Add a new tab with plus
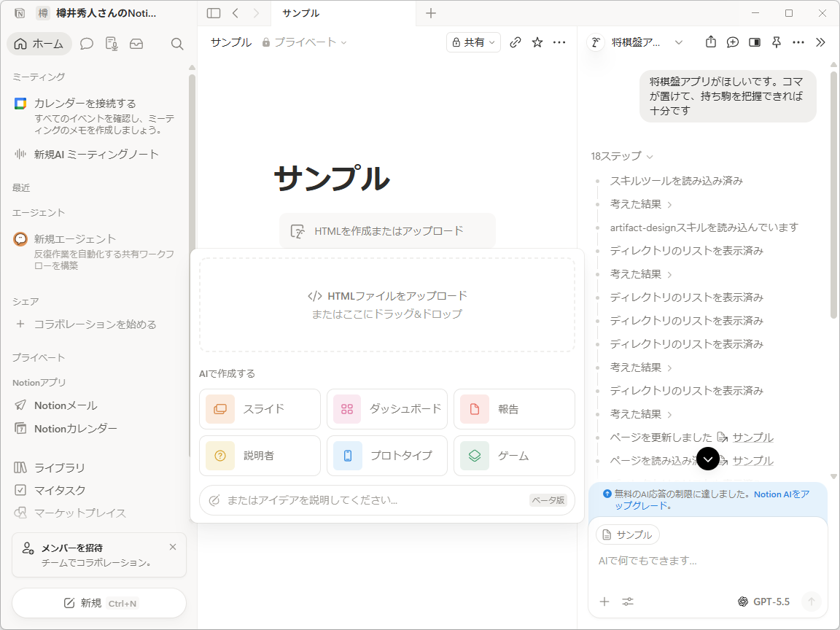The width and height of the screenshot is (840, 630). click(x=431, y=13)
